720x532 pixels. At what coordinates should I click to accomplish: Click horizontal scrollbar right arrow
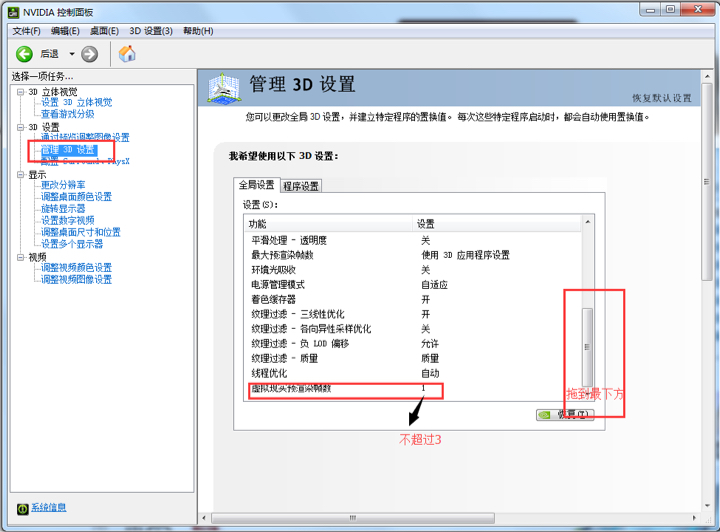tap(694, 518)
